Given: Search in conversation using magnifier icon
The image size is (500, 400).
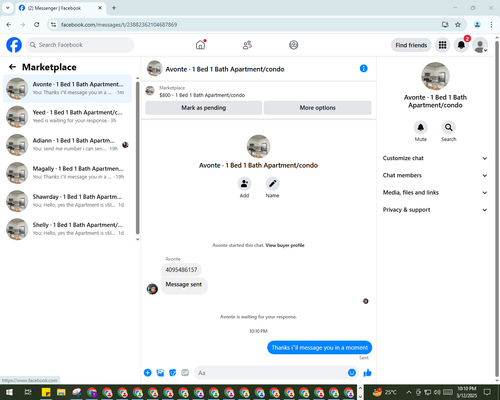Looking at the screenshot, I should coord(449,127).
